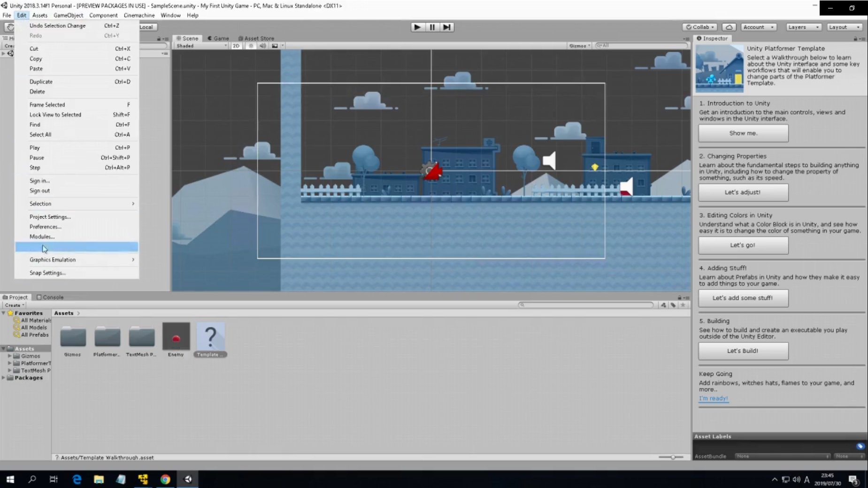Click the asset labels blue tag icon
868x488 pixels.
tap(860, 446)
